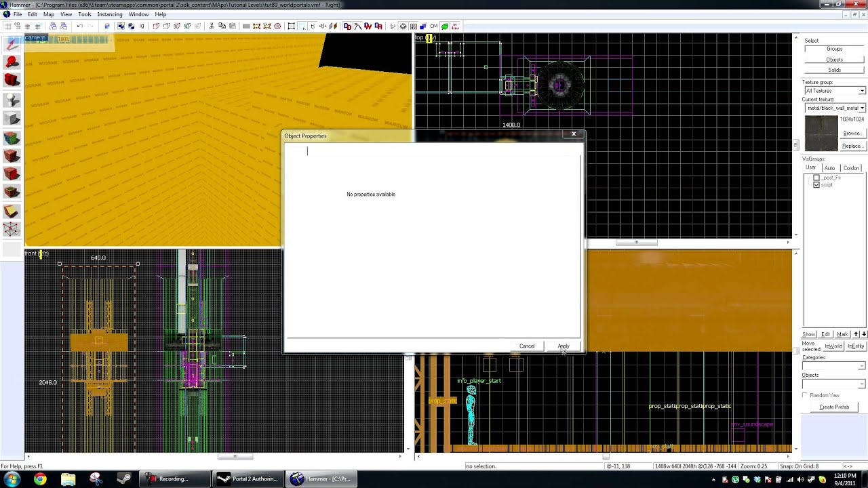Select the Vertex manipulation tool
Image resolution: width=868 pixels, height=488 pixels.
pyautogui.click(x=12, y=230)
